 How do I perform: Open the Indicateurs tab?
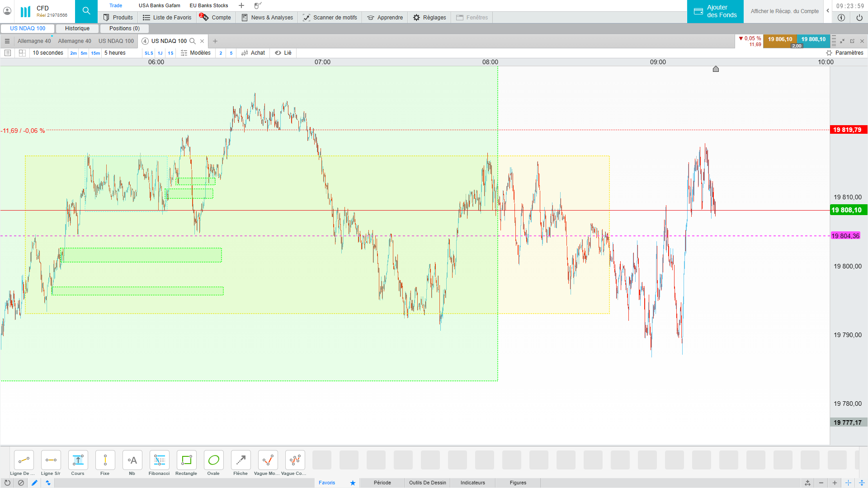[472, 483]
